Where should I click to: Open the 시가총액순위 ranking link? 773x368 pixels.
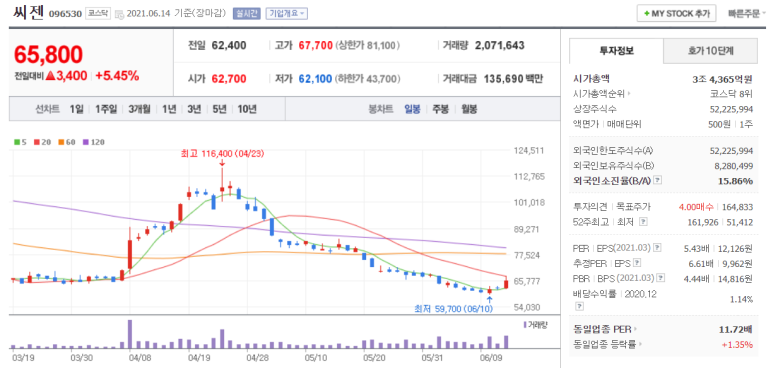pos(602,93)
